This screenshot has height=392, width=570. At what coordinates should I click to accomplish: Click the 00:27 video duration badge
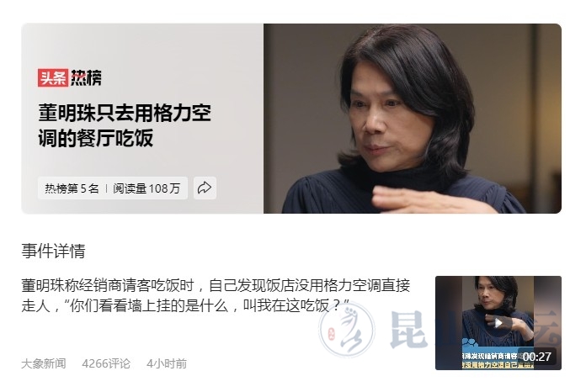pos(536,357)
